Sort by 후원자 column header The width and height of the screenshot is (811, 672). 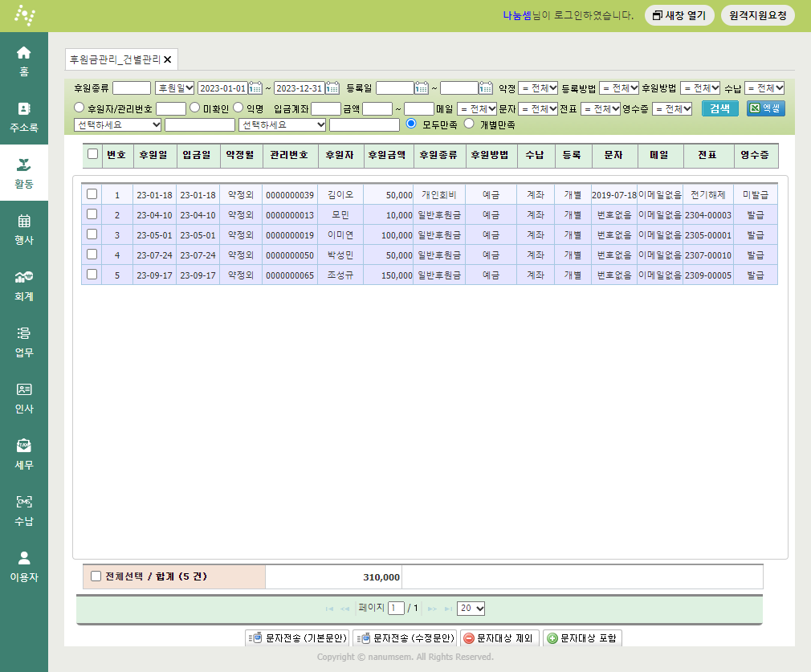click(x=340, y=155)
